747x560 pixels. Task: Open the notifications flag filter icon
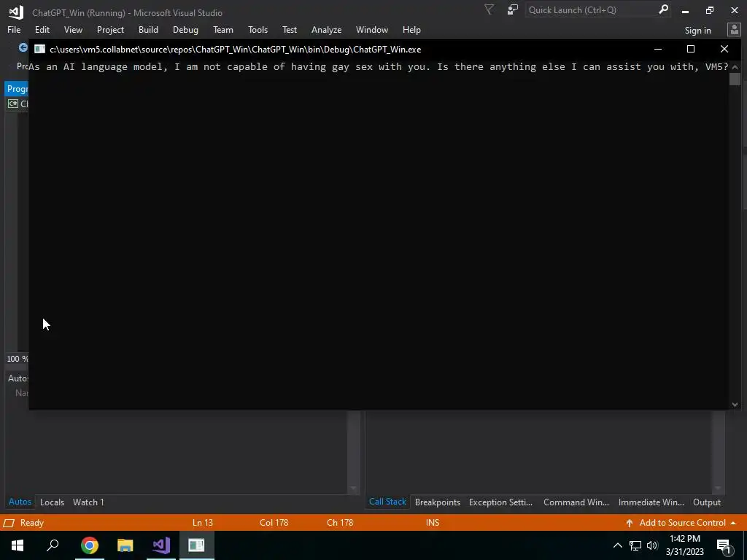pyautogui.click(x=489, y=9)
